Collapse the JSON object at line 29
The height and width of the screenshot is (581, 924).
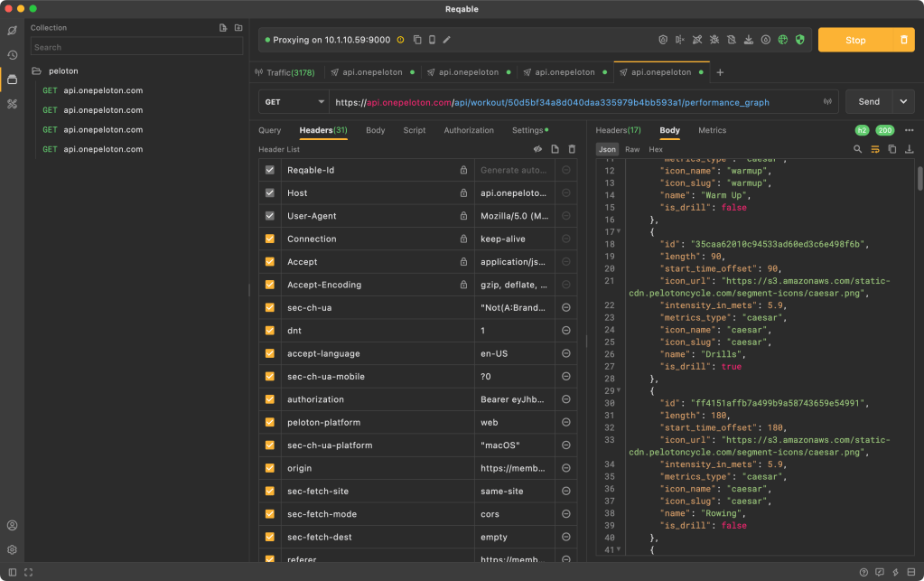point(619,390)
